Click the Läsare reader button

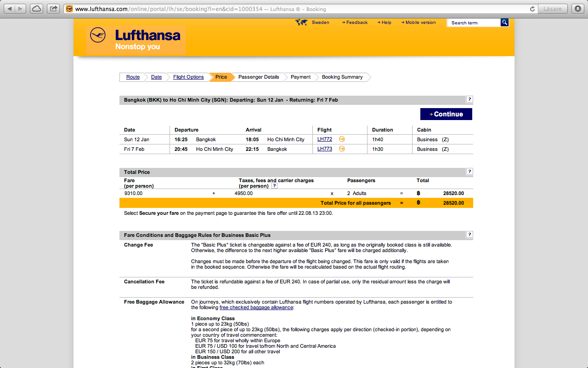pyautogui.click(x=553, y=9)
